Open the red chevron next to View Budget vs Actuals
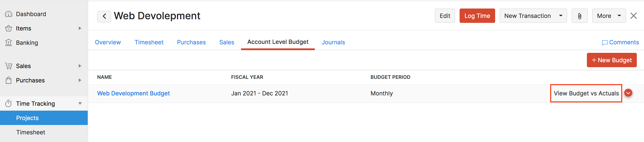The width and height of the screenshot is (644, 142). pyautogui.click(x=628, y=93)
